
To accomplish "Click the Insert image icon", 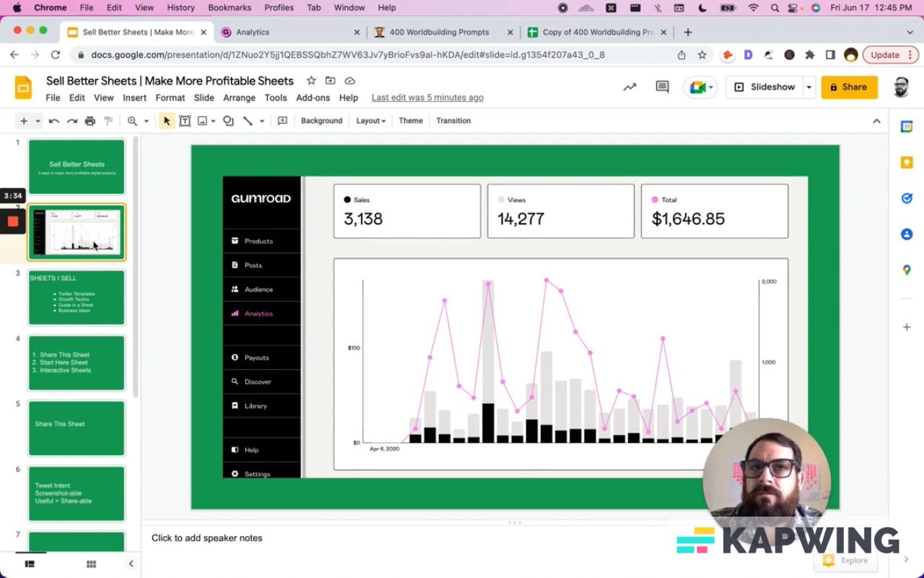I will tap(202, 121).
